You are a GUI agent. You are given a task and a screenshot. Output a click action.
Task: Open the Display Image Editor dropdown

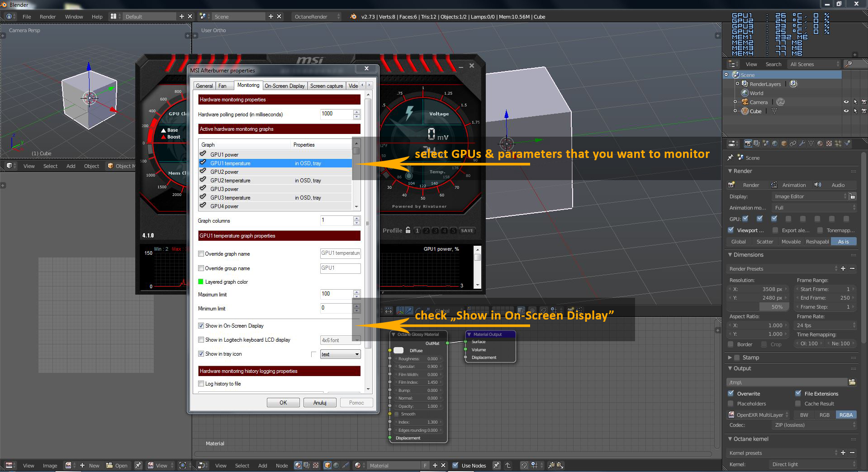click(809, 196)
